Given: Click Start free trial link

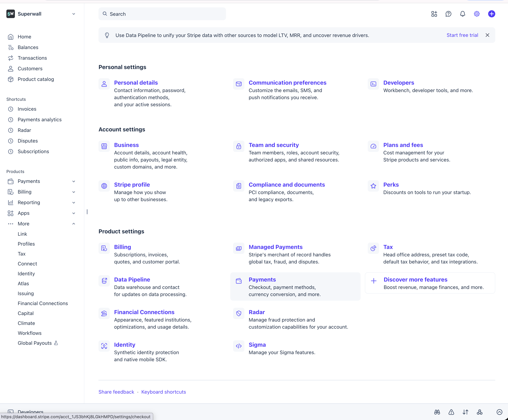Looking at the screenshot, I should click(x=462, y=35).
